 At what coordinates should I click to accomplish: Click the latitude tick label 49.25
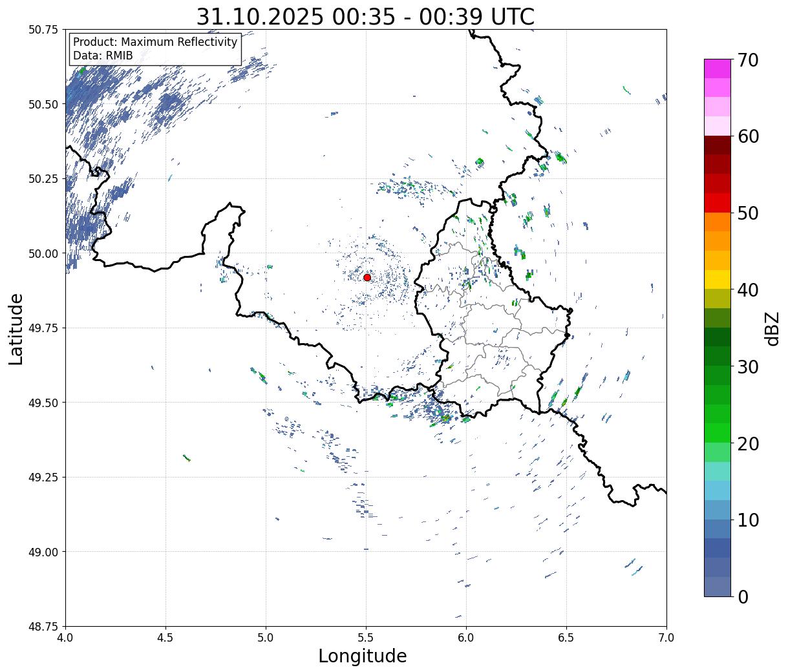[43, 478]
